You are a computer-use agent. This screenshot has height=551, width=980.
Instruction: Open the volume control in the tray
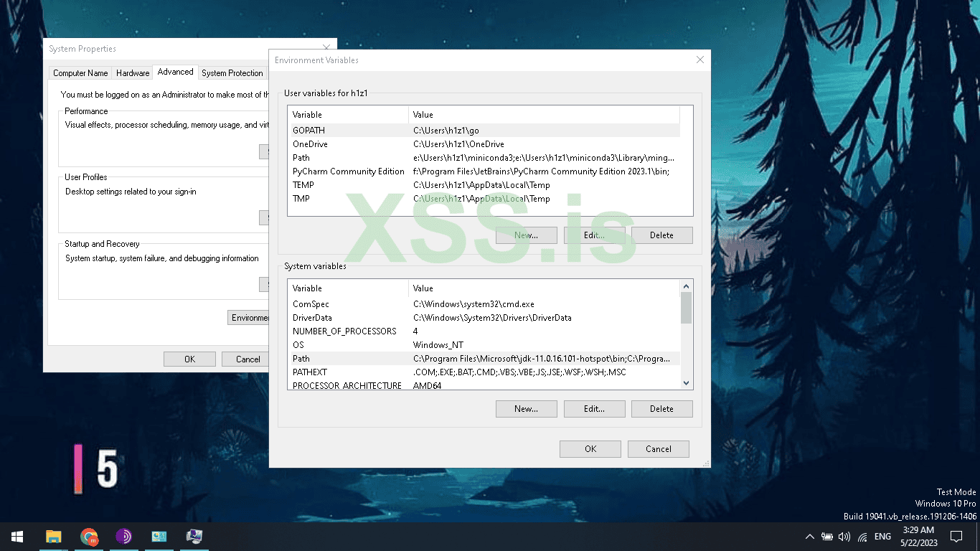844,537
